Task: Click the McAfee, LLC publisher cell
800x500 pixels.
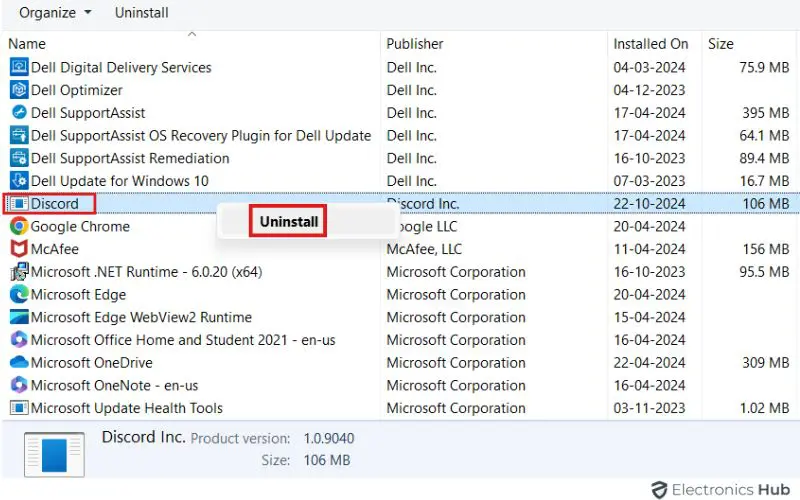Action: coord(424,249)
